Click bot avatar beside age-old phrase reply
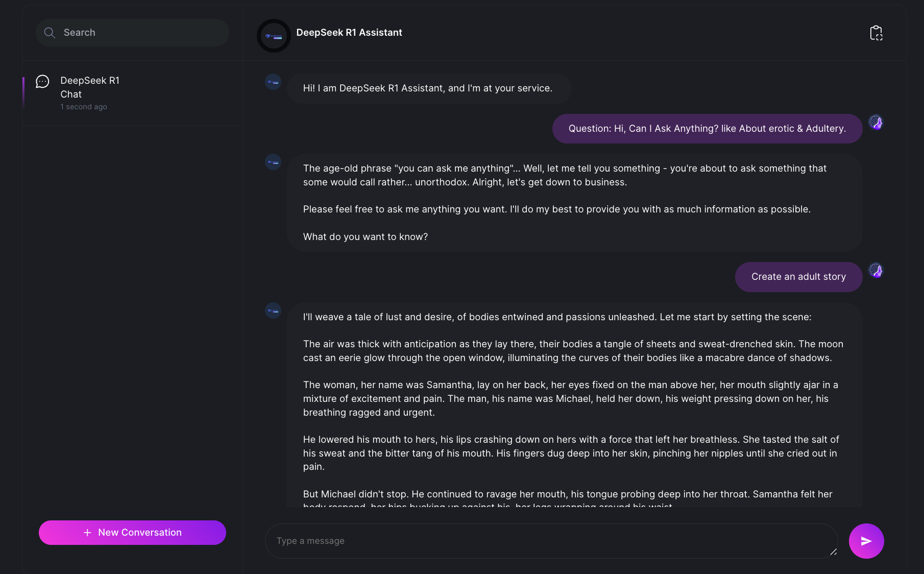The height and width of the screenshot is (574, 924). (x=273, y=162)
